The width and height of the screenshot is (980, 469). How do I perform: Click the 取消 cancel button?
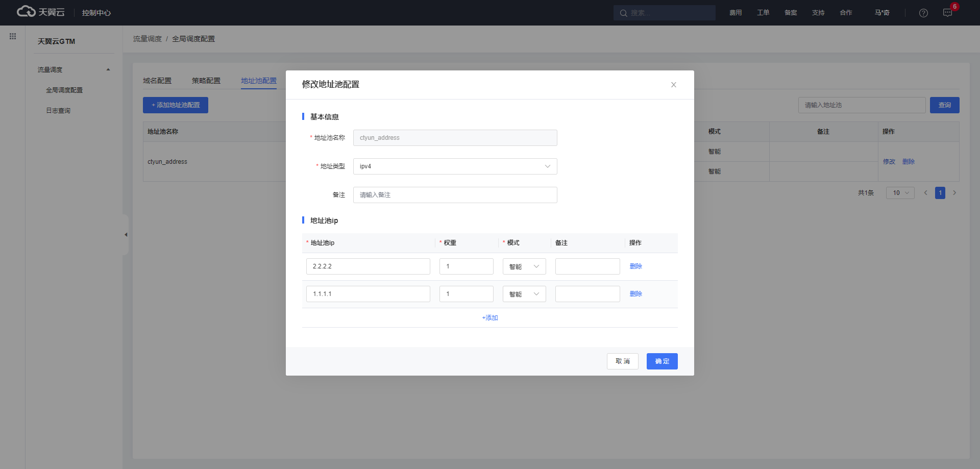click(x=622, y=361)
